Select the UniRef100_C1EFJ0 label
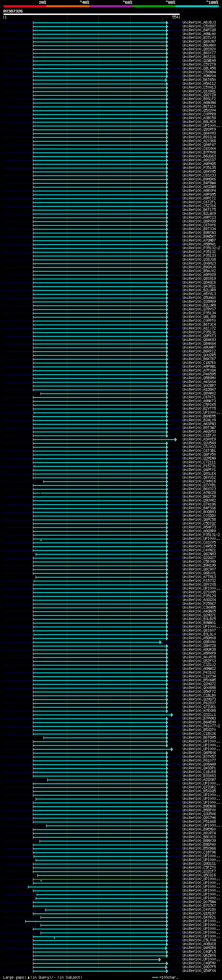222x980 pixels. pos(199,436)
